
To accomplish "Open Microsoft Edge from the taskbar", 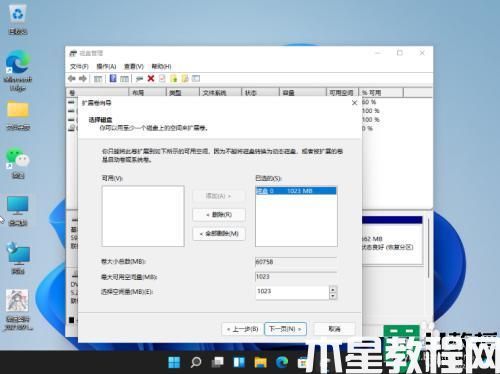I will [x=282, y=362].
